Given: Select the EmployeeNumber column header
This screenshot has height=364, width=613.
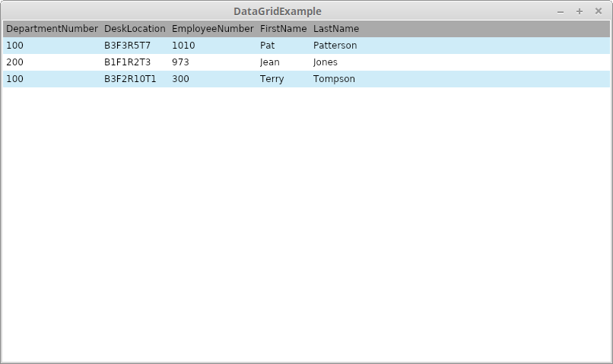Looking at the screenshot, I should click(x=212, y=29).
